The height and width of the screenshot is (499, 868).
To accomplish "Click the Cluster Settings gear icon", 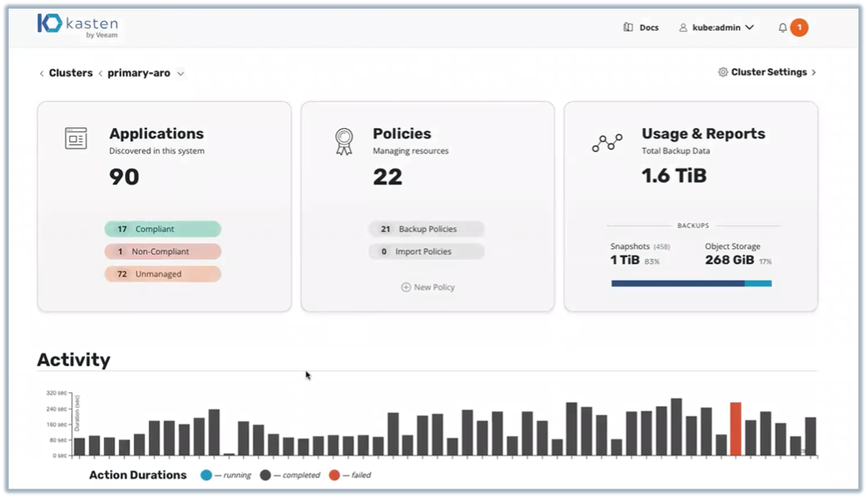I will [x=722, y=73].
